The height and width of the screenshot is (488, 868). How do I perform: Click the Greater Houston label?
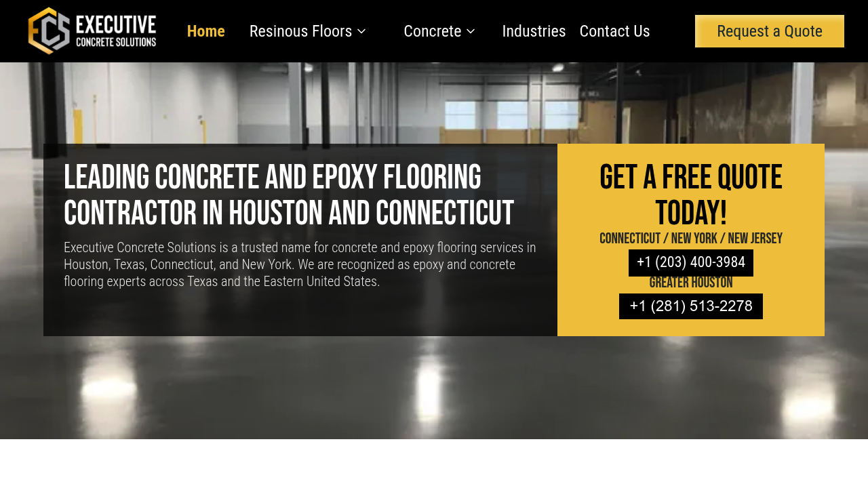pos(691,283)
